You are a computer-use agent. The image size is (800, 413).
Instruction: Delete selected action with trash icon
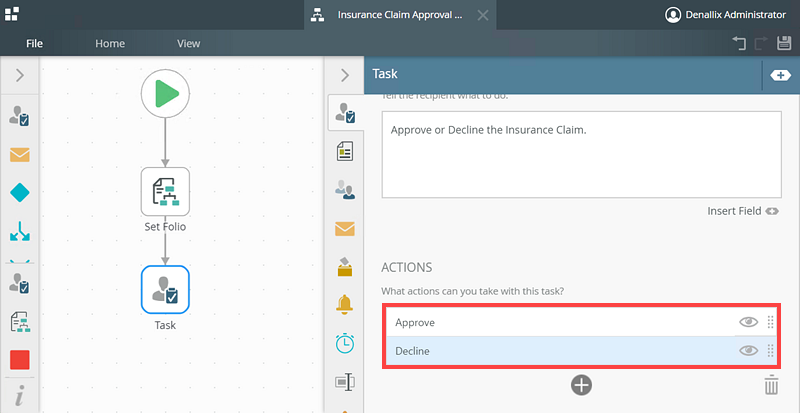coord(771,385)
